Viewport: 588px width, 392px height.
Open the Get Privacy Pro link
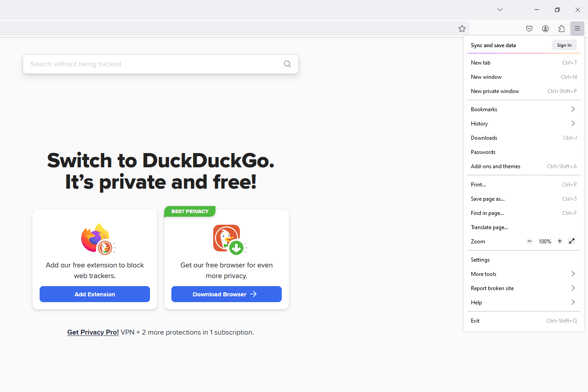pyautogui.click(x=93, y=332)
